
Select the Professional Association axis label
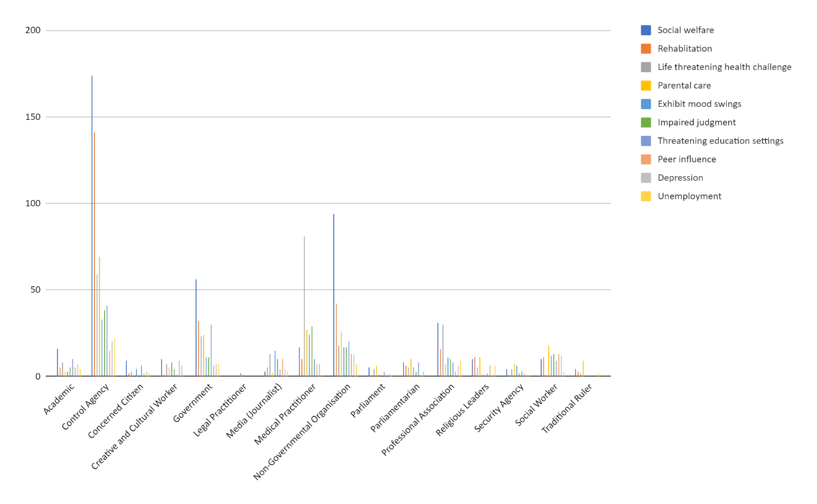click(x=418, y=419)
